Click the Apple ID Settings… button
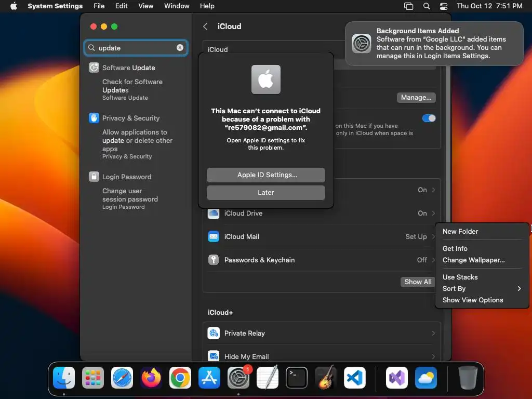 265,175
